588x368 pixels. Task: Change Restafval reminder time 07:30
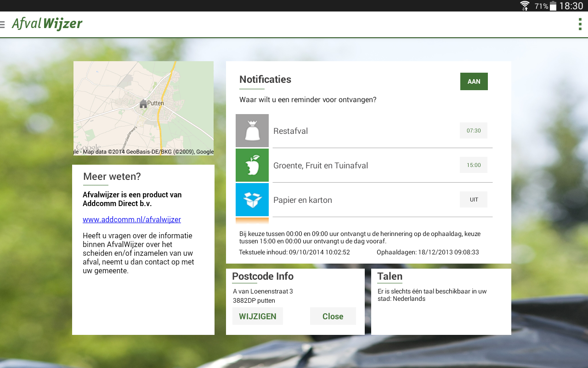tap(474, 131)
